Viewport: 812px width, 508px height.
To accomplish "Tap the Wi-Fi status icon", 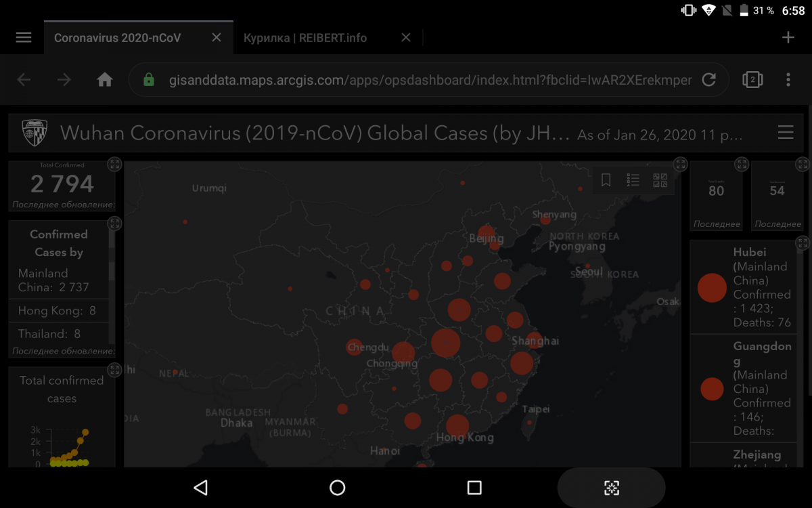I will tap(708, 10).
